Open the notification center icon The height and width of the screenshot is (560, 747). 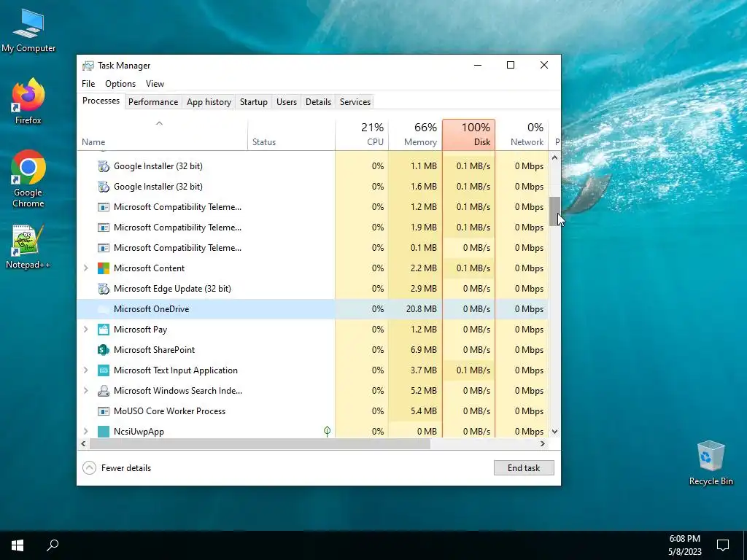[x=723, y=545]
